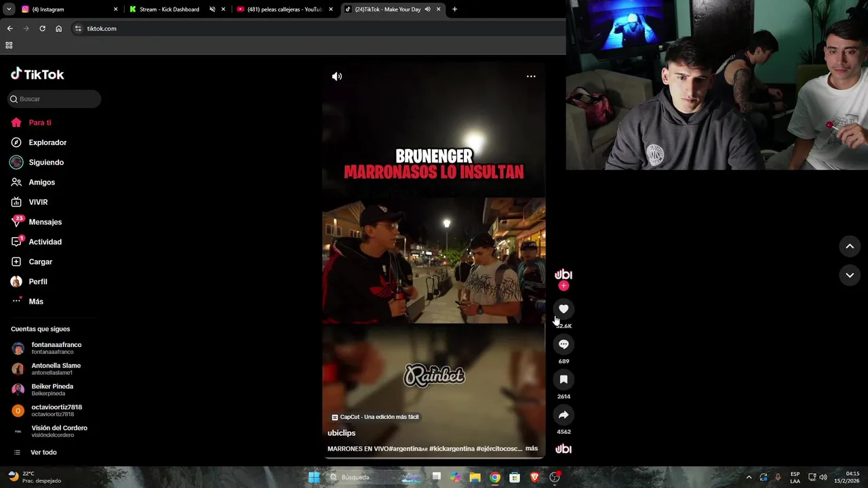868x488 pixels.
Task: Open a new browser tab
Action: [454, 9]
